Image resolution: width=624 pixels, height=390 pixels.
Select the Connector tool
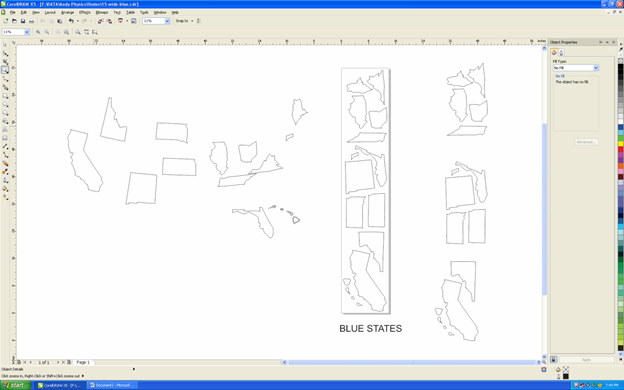coord(5,155)
